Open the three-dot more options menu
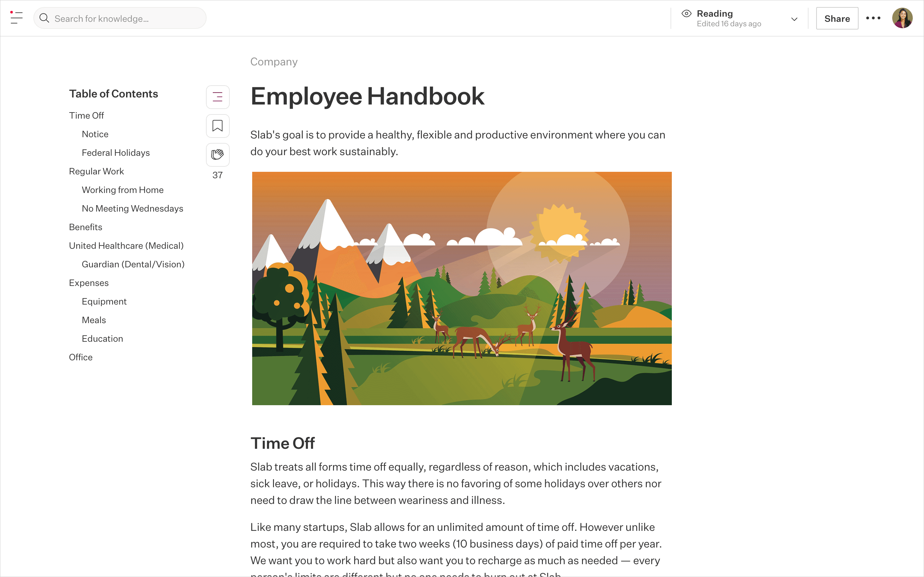Screen dimensions: 924x577 [x=873, y=18]
